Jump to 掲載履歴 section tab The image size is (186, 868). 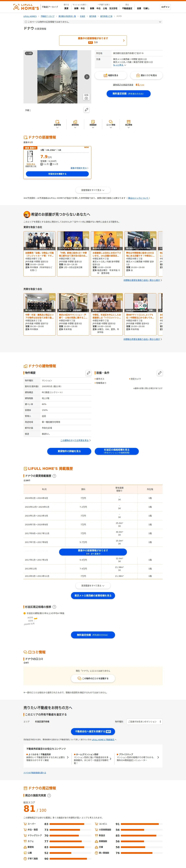click(x=93, y=124)
